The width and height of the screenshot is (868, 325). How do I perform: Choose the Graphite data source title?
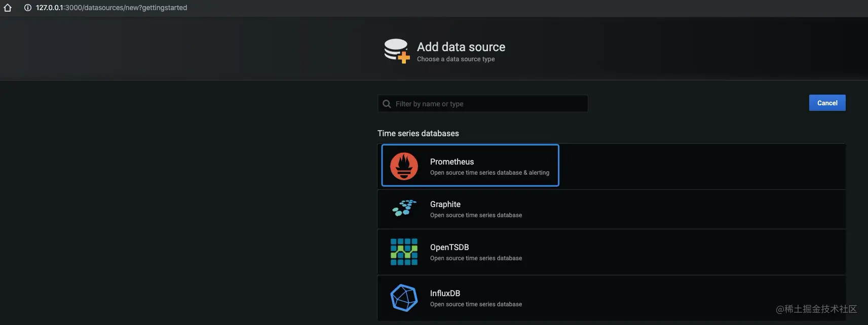click(x=445, y=204)
